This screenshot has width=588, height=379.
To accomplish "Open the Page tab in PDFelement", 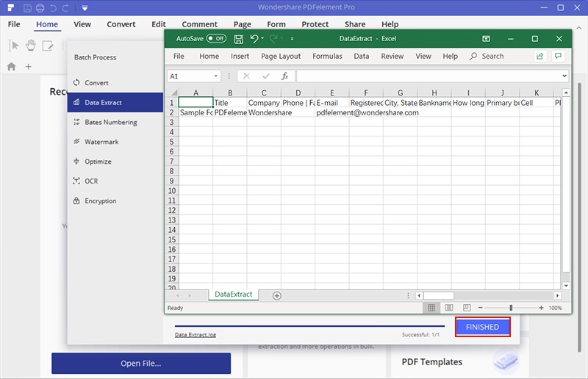I will (x=243, y=24).
